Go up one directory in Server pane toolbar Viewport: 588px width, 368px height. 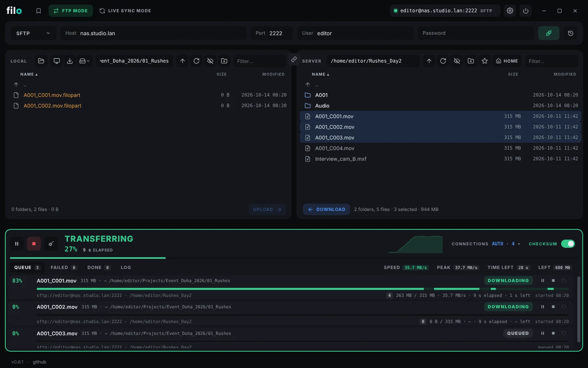point(429,61)
